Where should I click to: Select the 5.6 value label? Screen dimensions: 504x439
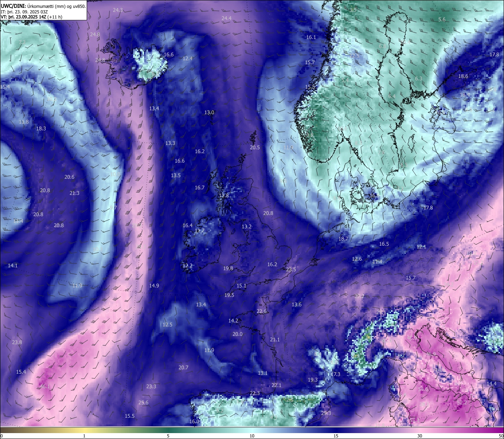pos(442,19)
